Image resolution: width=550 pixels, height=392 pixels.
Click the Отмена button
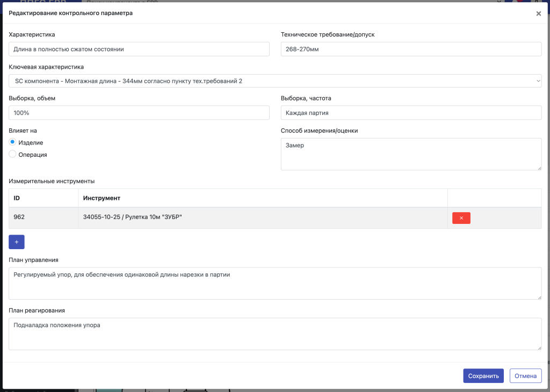point(525,376)
